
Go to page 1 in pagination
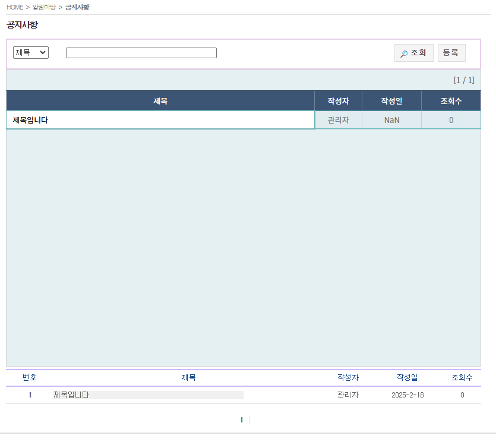pos(241,420)
